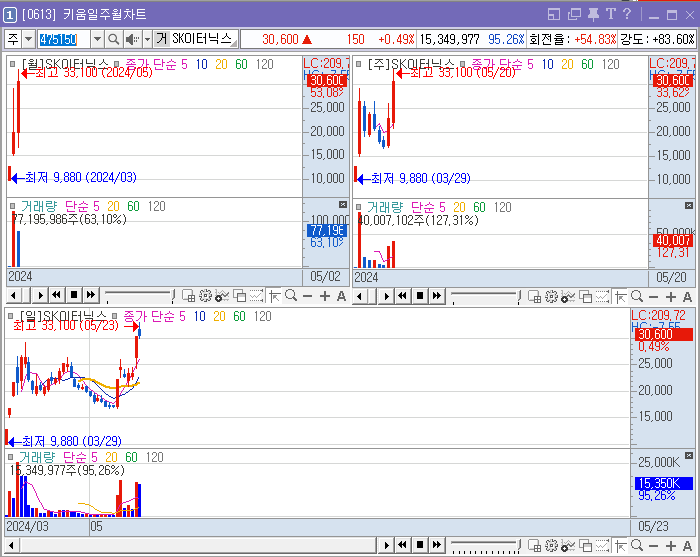The width and height of the screenshot is (700, 557).
Task: Open the stock code history dropdown
Action: tap(97, 39)
